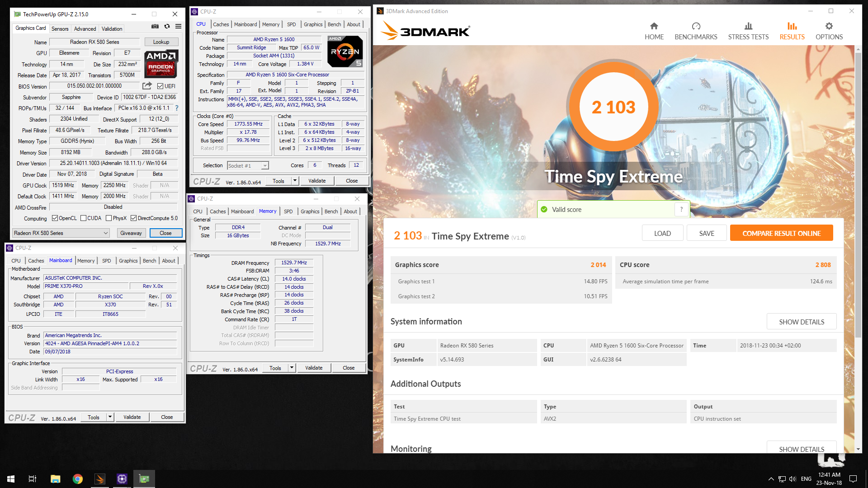
Task: Click the ENG language indicator
Action: (x=806, y=479)
